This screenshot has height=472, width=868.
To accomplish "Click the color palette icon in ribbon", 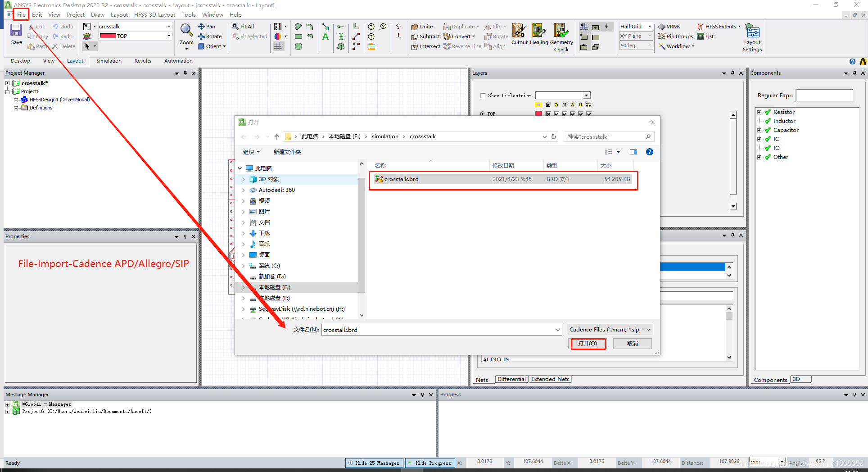I will (278, 36).
